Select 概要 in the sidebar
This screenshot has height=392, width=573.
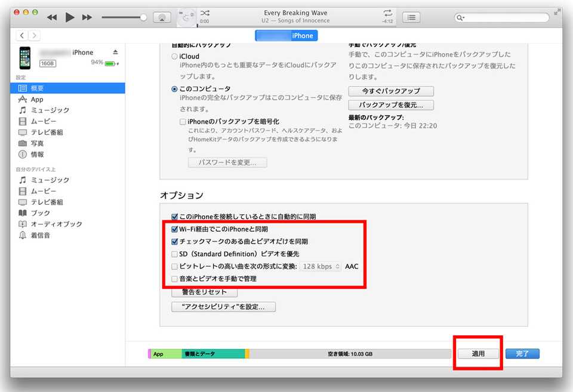tap(67, 88)
